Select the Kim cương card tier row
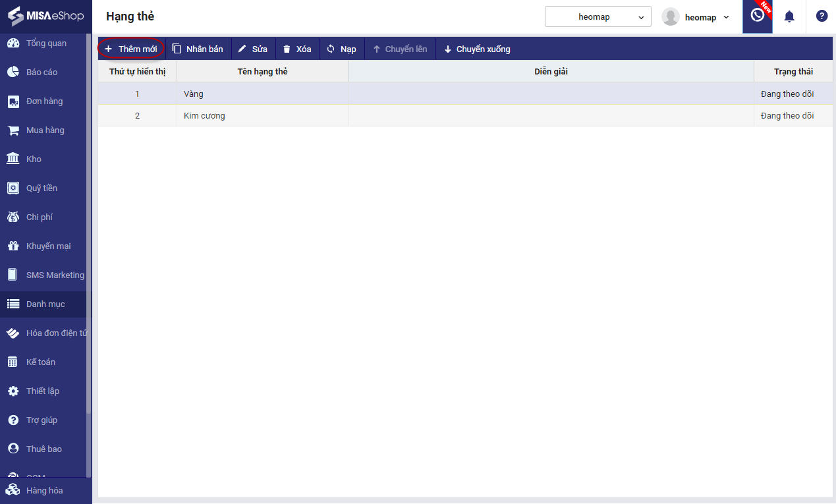 tap(465, 115)
